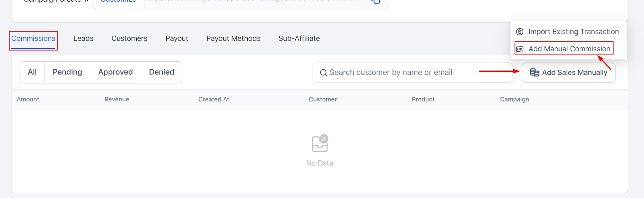Select the Add Manual Commission option
The image size is (644, 198).
point(569,49)
